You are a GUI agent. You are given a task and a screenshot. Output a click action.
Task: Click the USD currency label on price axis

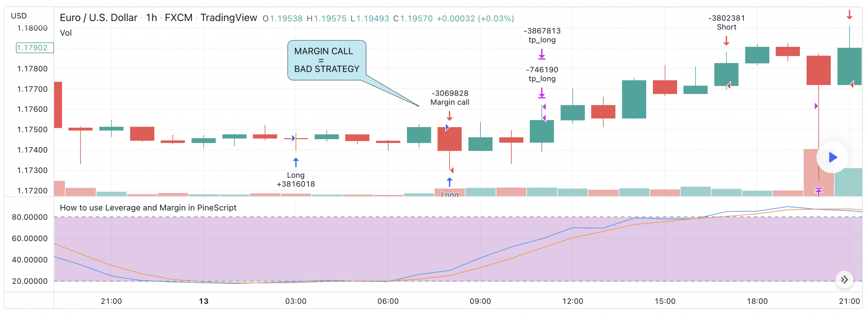coord(19,16)
